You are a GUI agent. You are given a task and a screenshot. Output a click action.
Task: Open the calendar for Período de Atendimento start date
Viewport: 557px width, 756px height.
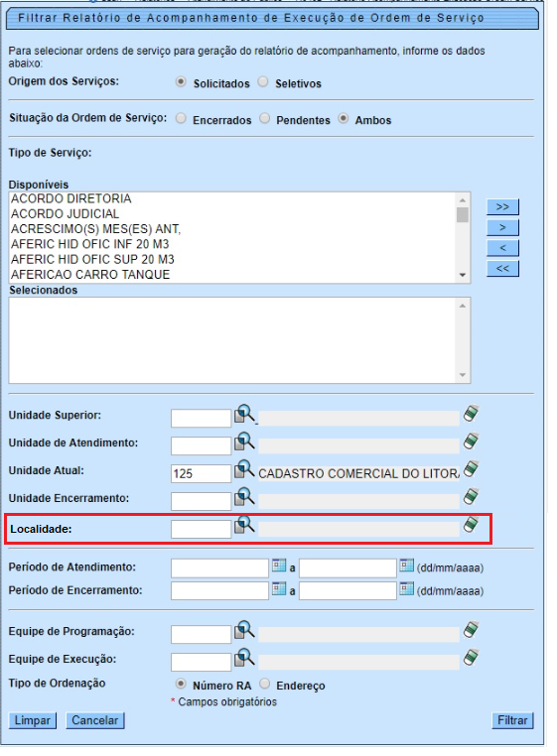(x=279, y=566)
